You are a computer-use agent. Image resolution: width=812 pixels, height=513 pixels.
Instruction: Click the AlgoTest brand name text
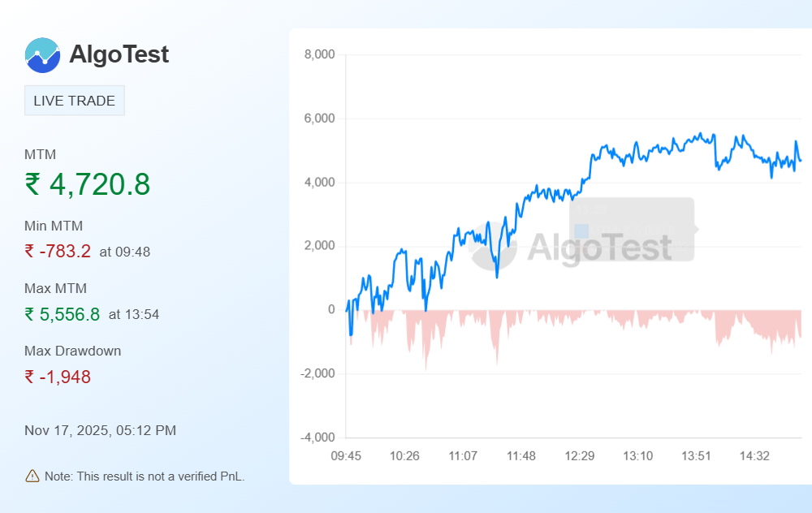(119, 54)
